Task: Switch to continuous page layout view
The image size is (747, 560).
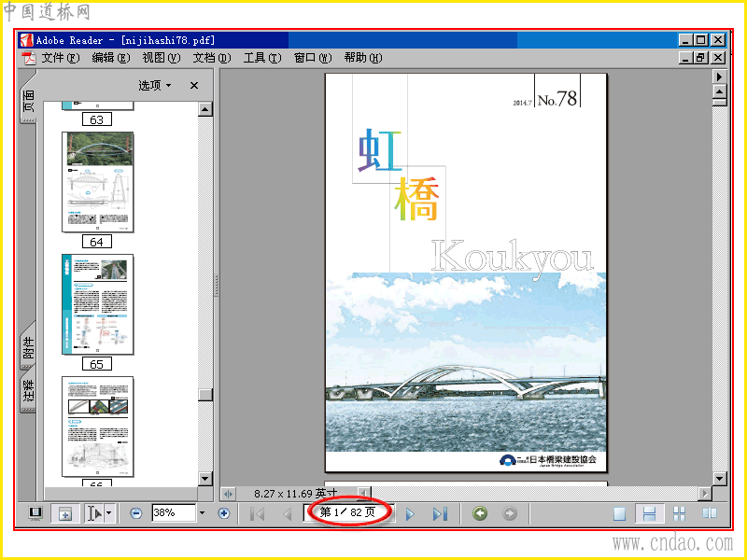Action: [x=649, y=514]
